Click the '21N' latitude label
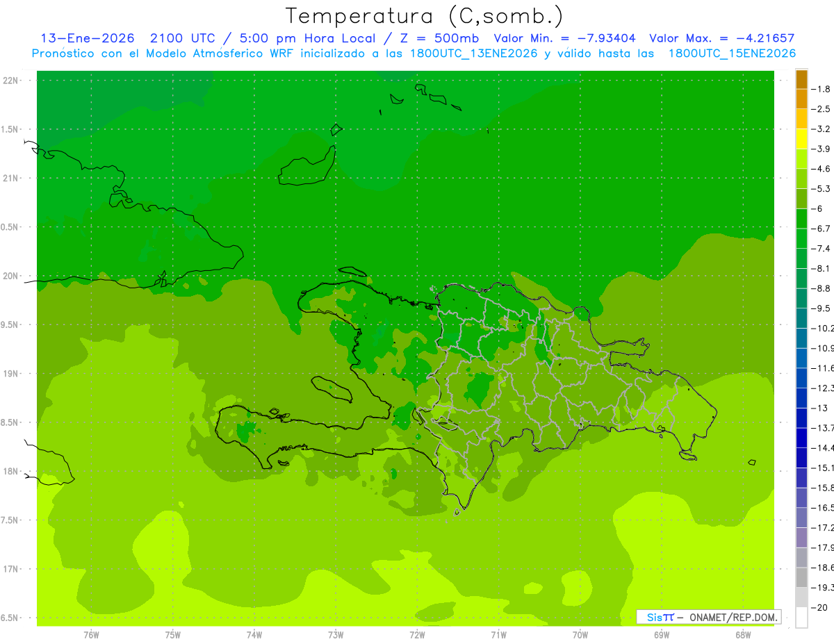The image size is (834, 644). (12, 179)
